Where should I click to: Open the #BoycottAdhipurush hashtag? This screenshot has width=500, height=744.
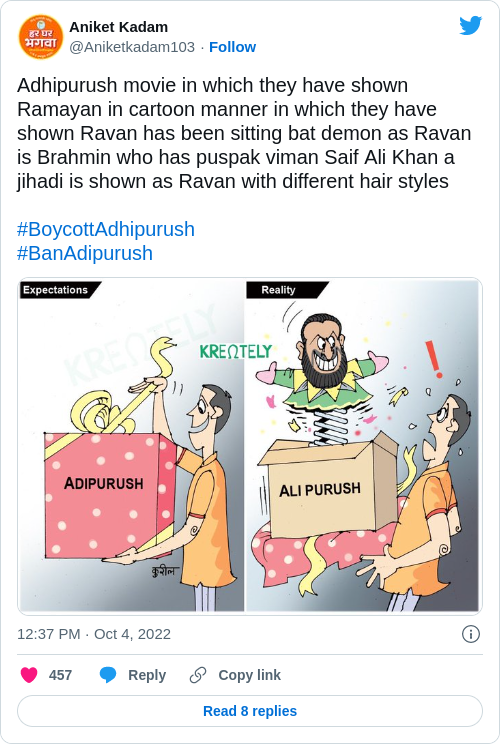[106, 229]
